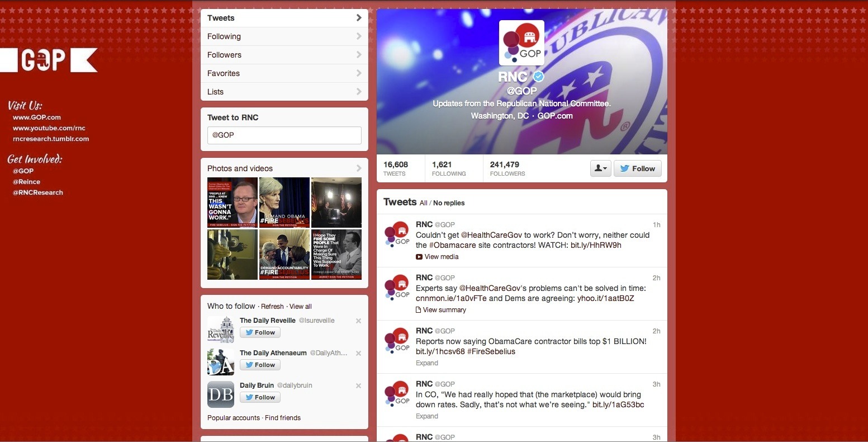The width and height of the screenshot is (868, 442).
Task: Open GOP.com link in profile header
Action: click(x=555, y=116)
